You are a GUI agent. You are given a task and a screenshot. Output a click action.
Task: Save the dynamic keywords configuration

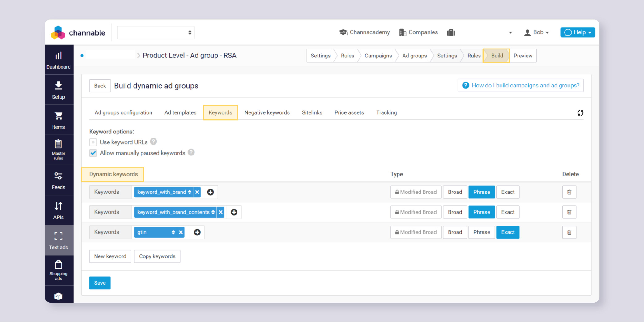point(100,282)
